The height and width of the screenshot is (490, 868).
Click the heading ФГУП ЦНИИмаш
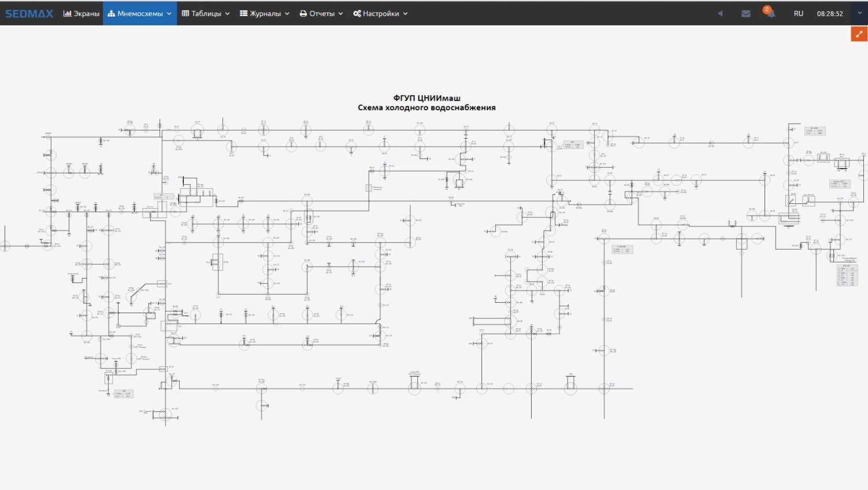(x=426, y=98)
